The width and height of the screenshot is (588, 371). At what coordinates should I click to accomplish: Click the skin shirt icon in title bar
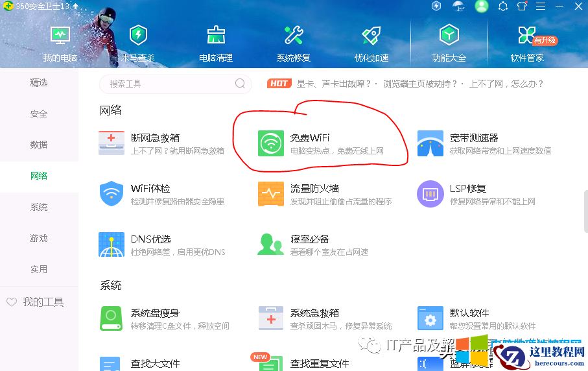522,6
